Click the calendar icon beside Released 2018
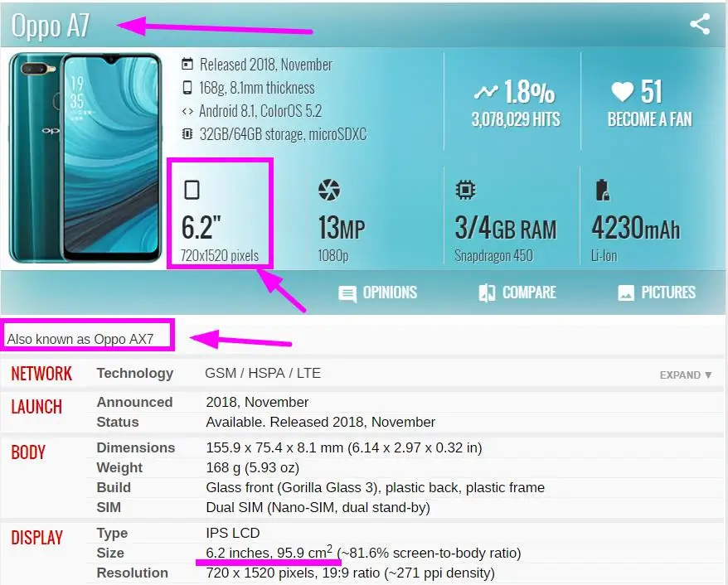 [187, 64]
